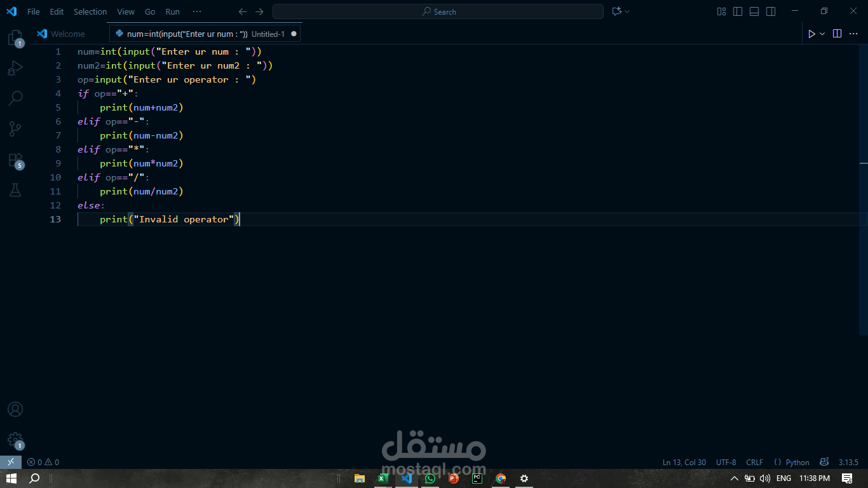Open the Accounts menu icon
The width and height of the screenshot is (868, 488).
click(15, 409)
